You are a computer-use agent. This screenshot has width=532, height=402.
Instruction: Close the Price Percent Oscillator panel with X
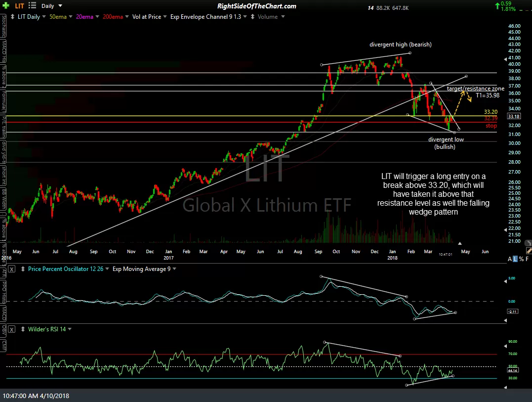click(11, 269)
